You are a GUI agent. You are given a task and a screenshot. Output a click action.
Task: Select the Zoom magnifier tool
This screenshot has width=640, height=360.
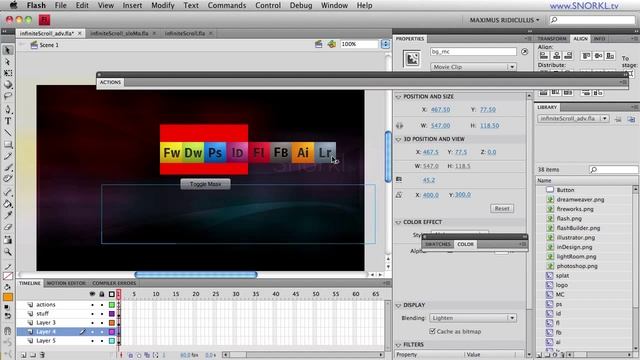pyautogui.click(x=7, y=252)
